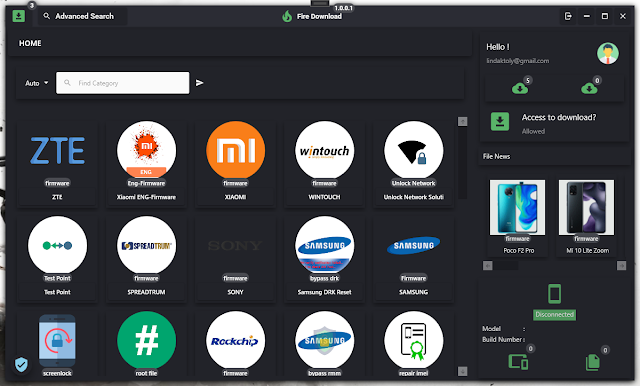
Task: Open Samsung DRK Reset category
Action: 324,258
